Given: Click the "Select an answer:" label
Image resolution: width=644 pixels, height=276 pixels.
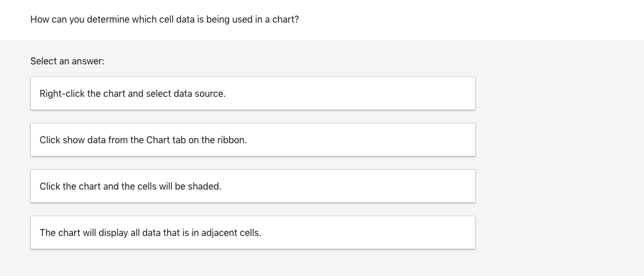Looking at the screenshot, I should 67,61.
